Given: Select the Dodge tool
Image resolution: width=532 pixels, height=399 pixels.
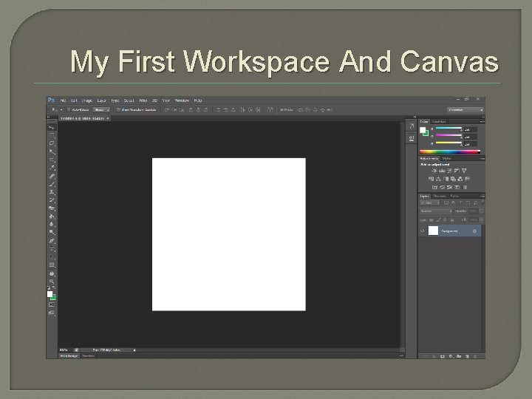Looking at the screenshot, I should tap(52, 233).
